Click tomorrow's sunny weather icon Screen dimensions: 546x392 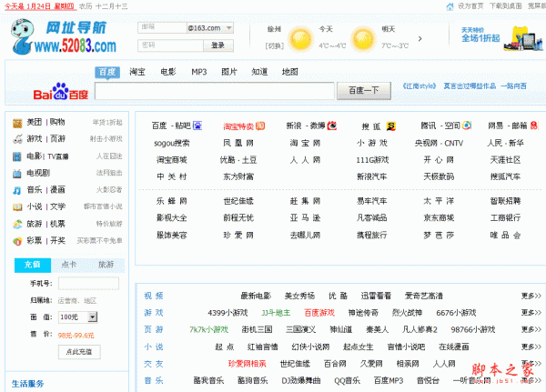point(363,38)
